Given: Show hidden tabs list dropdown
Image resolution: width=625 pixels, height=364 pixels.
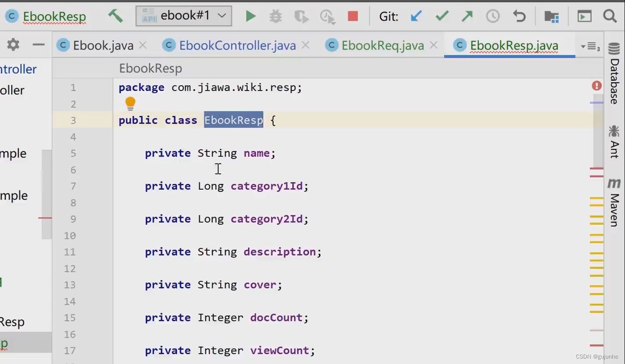Looking at the screenshot, I should 590,46.
